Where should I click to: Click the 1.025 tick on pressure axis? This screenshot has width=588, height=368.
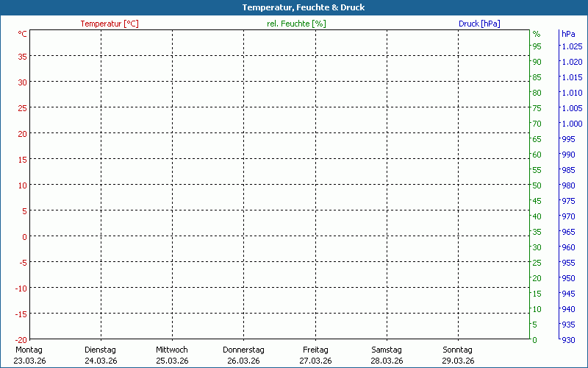click(x=572, y=46)
